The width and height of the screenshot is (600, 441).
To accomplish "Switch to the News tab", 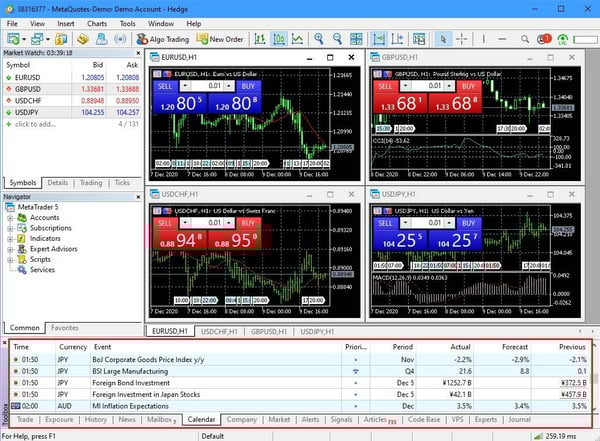I will point(127,420).
